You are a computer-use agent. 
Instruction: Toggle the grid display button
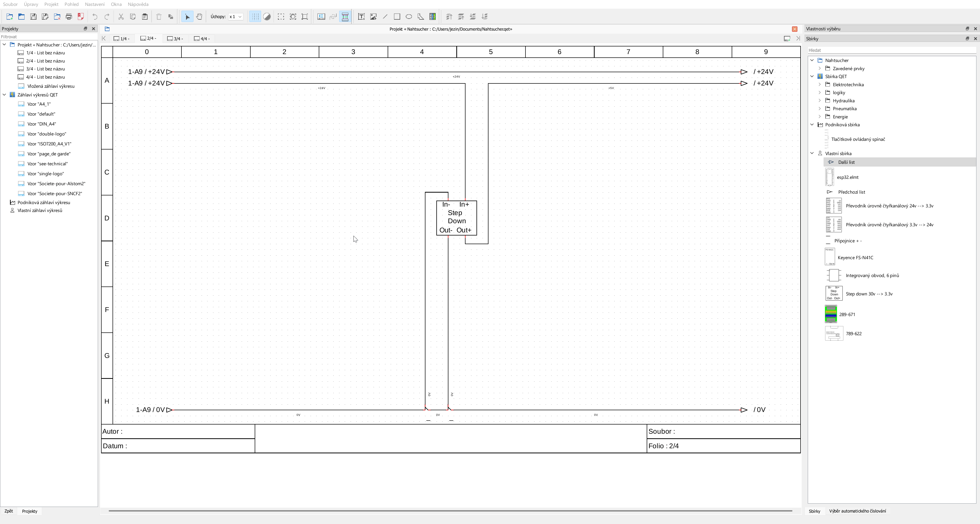(255, 17)
